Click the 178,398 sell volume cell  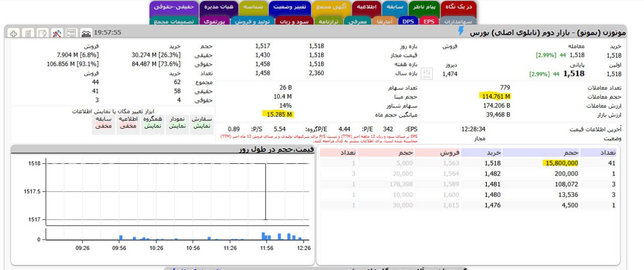[401, 184]
